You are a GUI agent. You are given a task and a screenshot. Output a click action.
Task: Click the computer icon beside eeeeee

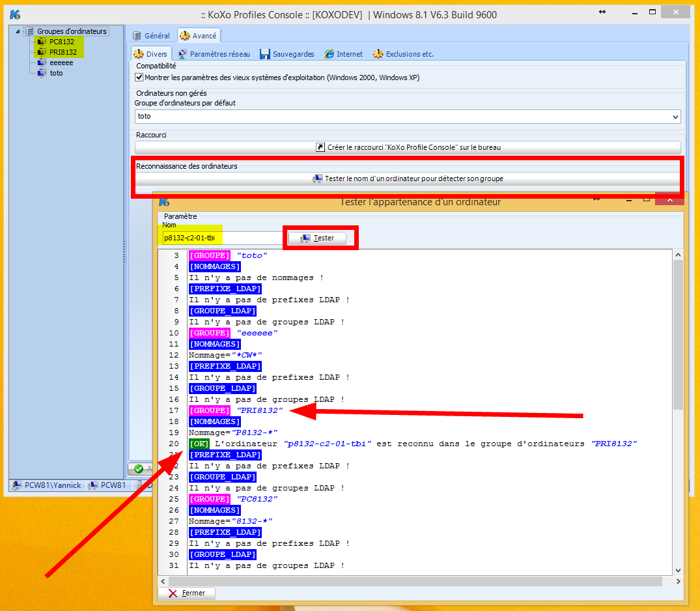pos(42,63)
